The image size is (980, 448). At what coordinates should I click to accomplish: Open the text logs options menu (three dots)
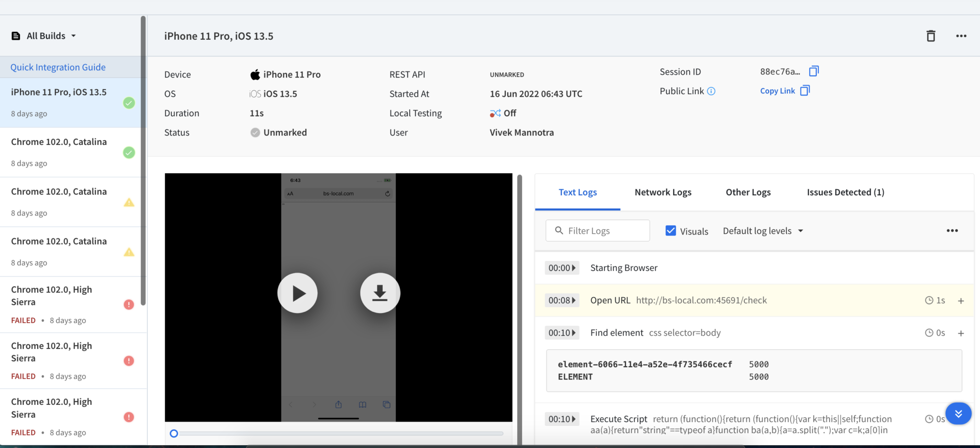click(x=952, y=230)
